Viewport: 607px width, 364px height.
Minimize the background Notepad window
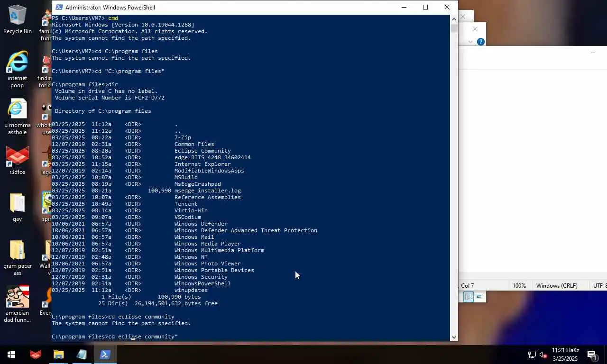coord(593,53)
